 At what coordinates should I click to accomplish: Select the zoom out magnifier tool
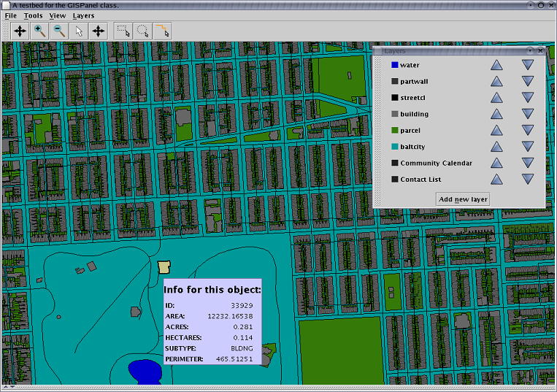tap(59, 31)
